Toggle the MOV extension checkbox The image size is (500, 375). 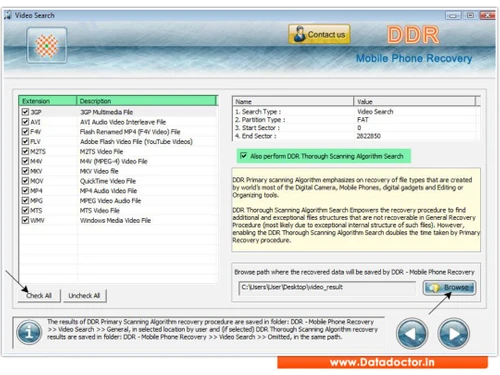pos(25,181)
